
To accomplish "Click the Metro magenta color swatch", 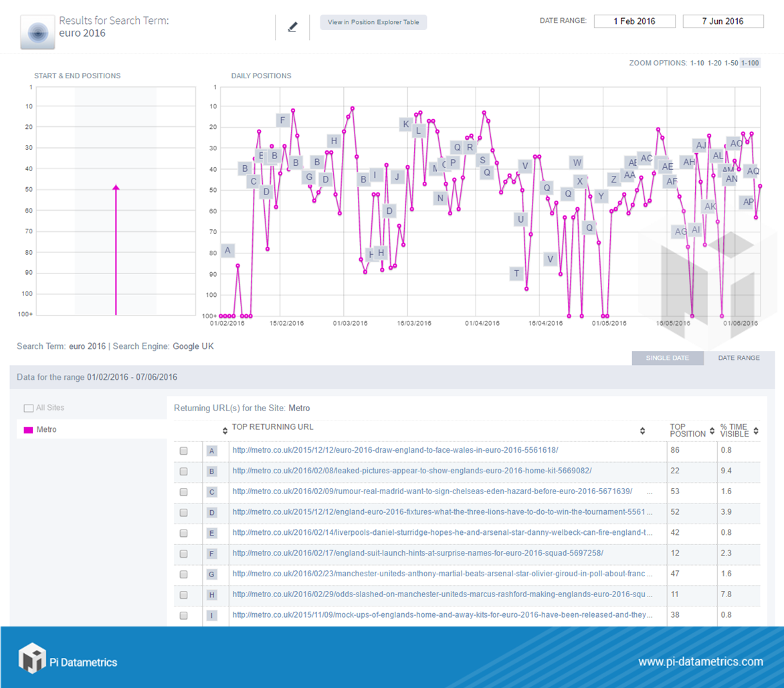I will (x=29, y=430).
